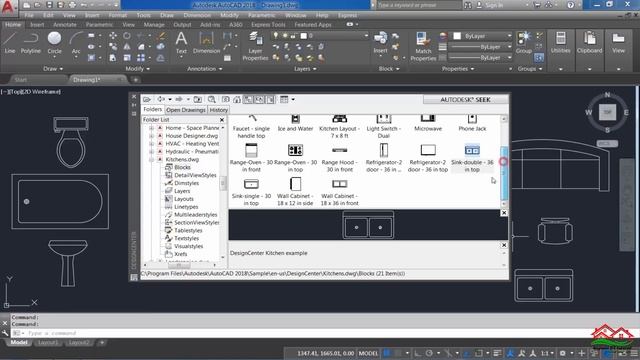Switch to Open Drawings tab
This screenshot has height=360, width=640.
(186, 110)
